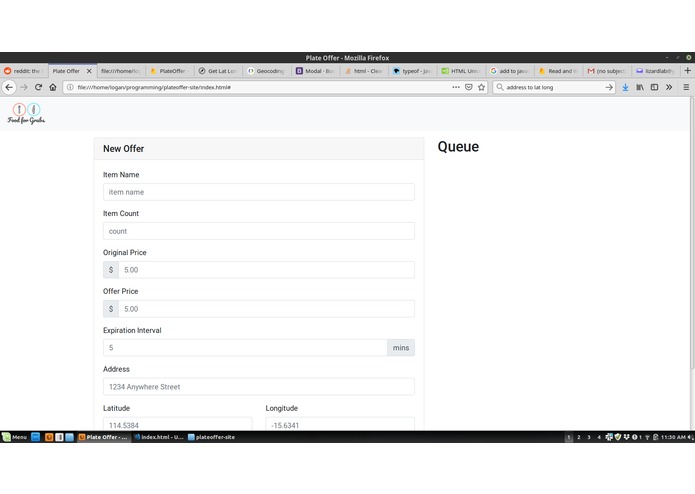Image resolution: width=695 pixels, height=494 pixels.
Task: Click the Longitude input field
Action: pos(340,424)
